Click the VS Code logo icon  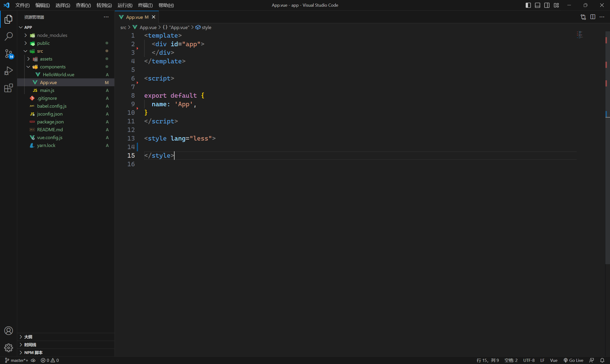point(7,5)
